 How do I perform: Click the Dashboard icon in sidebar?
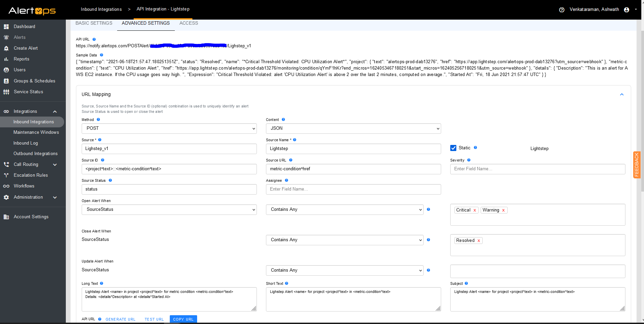[6, 27]
